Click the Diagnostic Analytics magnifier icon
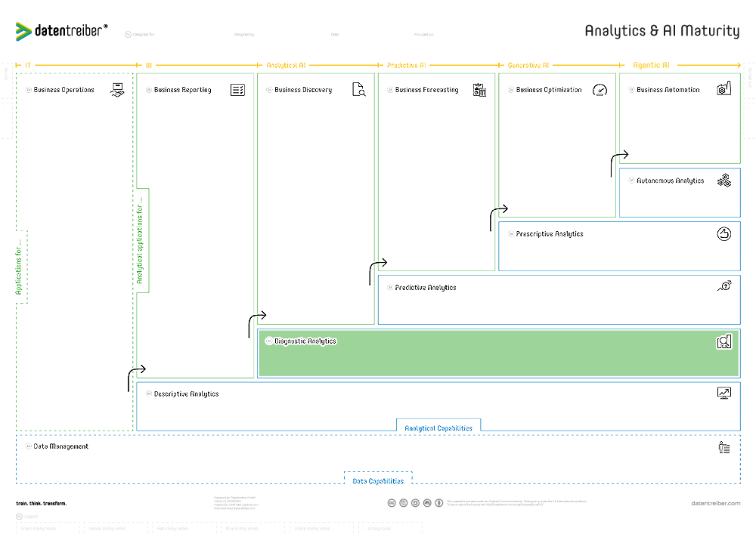Screen dimensions: 756x534 click(723, 342)
